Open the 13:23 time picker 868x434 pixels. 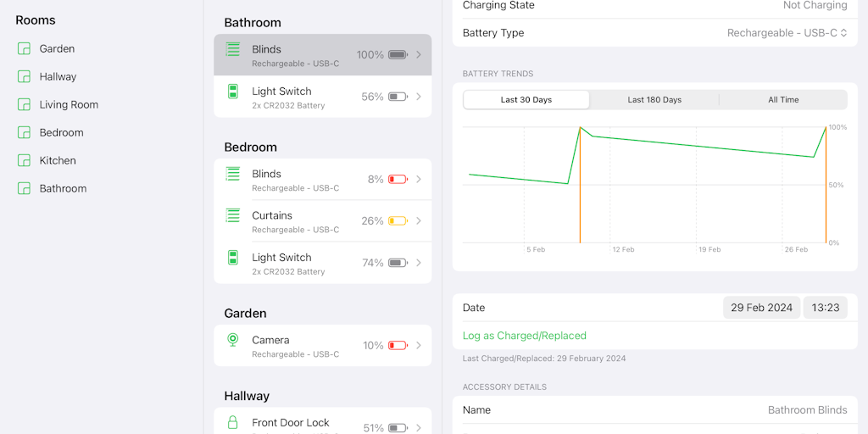click(825, 308)
